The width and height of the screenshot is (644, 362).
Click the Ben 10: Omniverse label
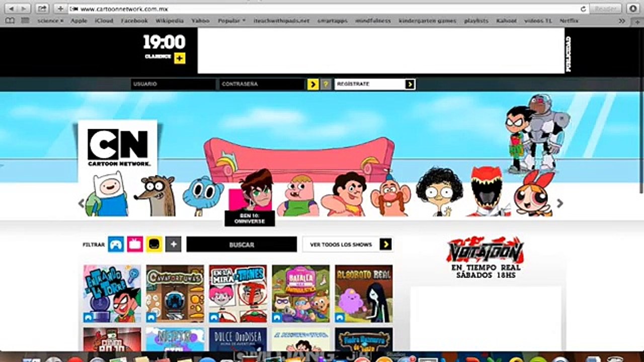tap(250, 219)
